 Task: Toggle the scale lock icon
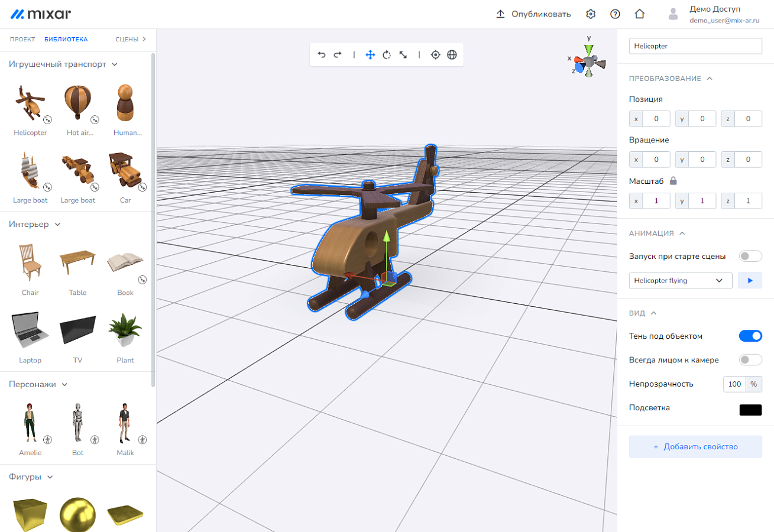coord(673,181)
